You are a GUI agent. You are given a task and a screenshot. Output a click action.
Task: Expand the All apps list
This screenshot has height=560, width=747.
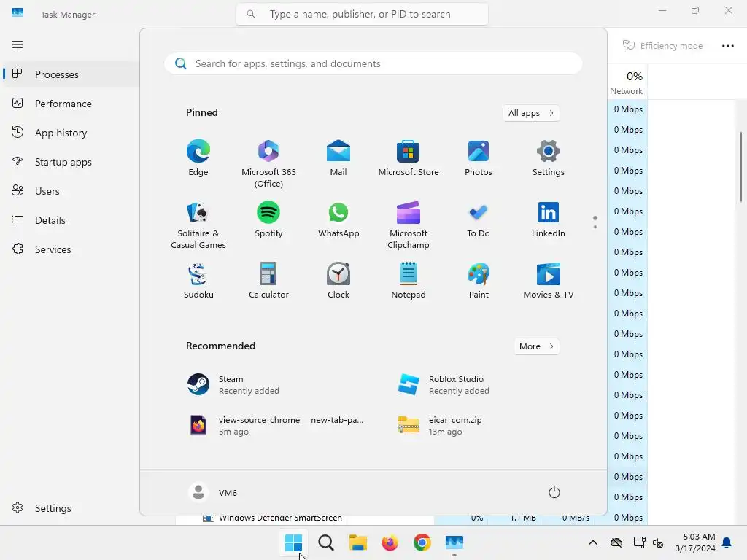click(x=531, y=113)
